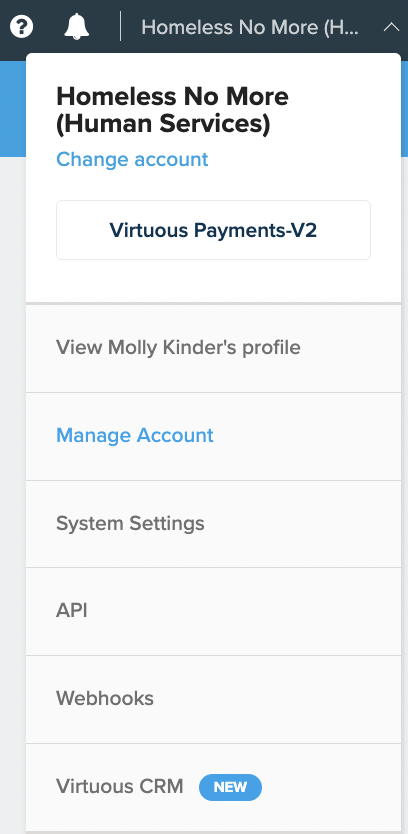The width and height of the screenshot is (408, 834).
Task: Click the blue NEW badge
Action: [x=230, y=787]
